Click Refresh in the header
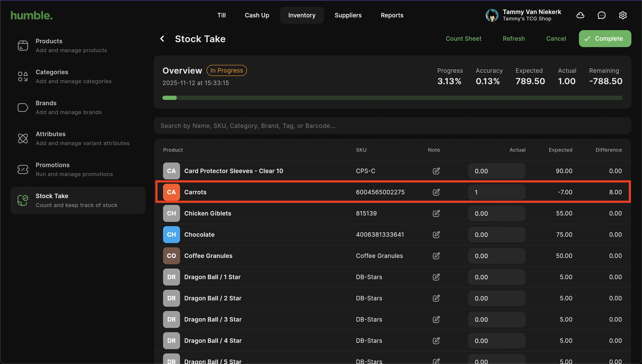This screenshot has height=364, width=642. [514, 39]
